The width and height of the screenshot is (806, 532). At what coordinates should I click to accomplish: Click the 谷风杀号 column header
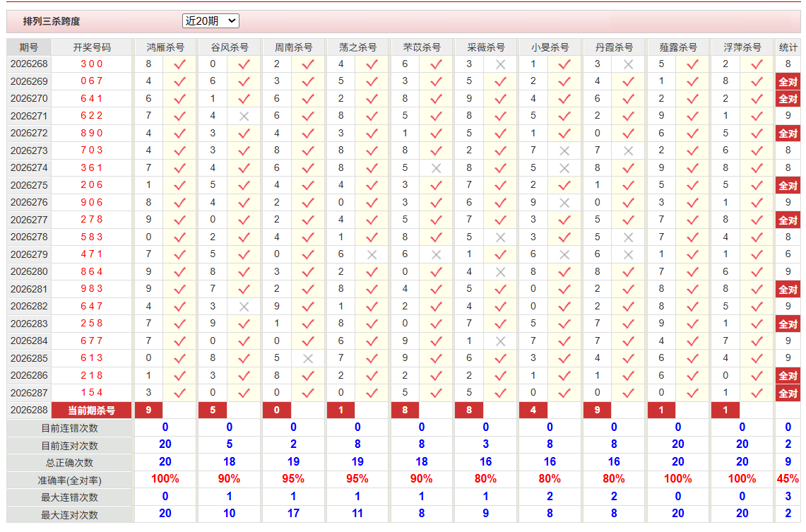pyautogui.click(x=230, y=47)
